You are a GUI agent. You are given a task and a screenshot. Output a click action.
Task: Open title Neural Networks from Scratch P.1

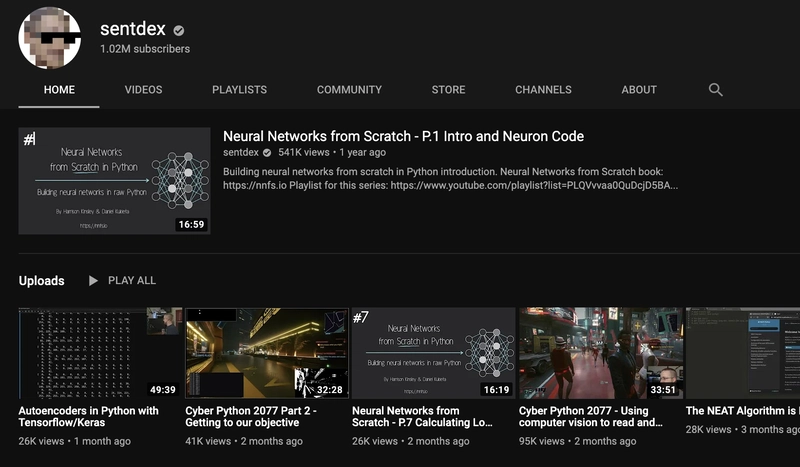coord(403,136)
